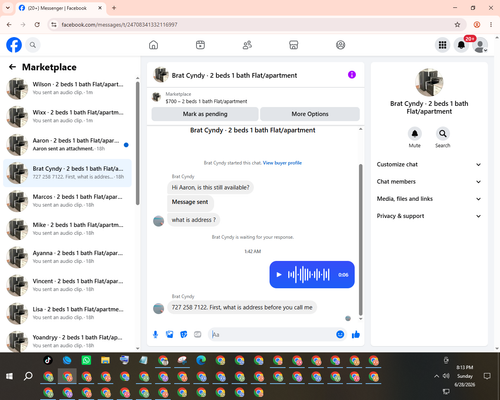Bookmark this page star icon
Viewport: 500px width, 400px height.
pyautogui.click(x=457, y=25)
